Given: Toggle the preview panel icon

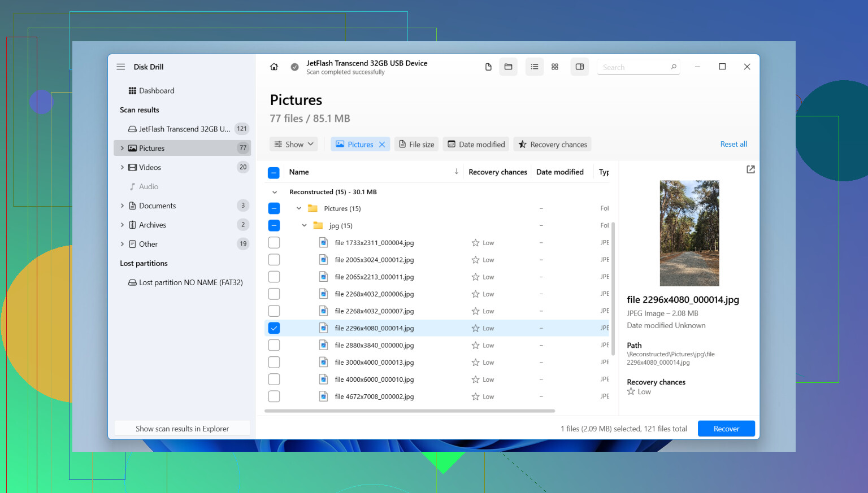Looking at the screenshot, I should 580,67.
